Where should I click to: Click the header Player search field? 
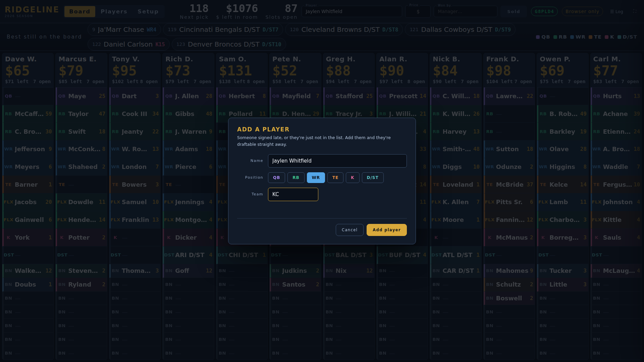pyautogui.click(x=352, y=11)
